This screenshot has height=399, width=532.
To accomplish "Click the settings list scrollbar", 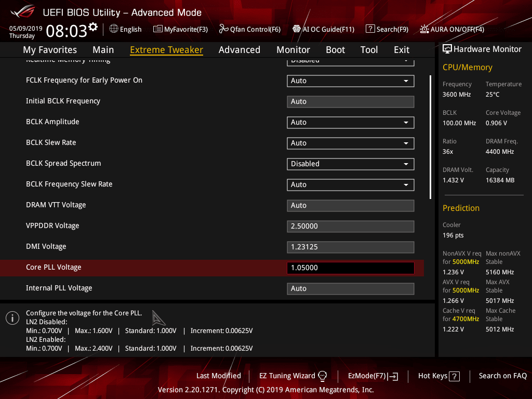I will (x=430, y=137).
